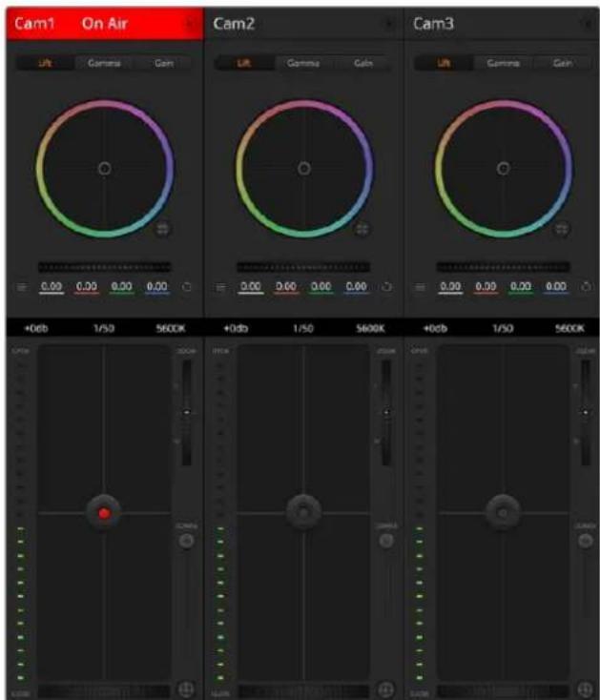This screenshot has height=700, width=600.
Task: Click Cam1 color wheel view toggle icon
Action: coord(163,230)
